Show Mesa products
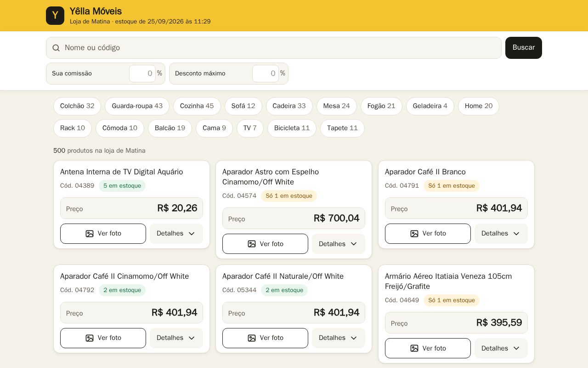This screenshot has height=368, width=588. pyautogui.click(x=336, y=106)
